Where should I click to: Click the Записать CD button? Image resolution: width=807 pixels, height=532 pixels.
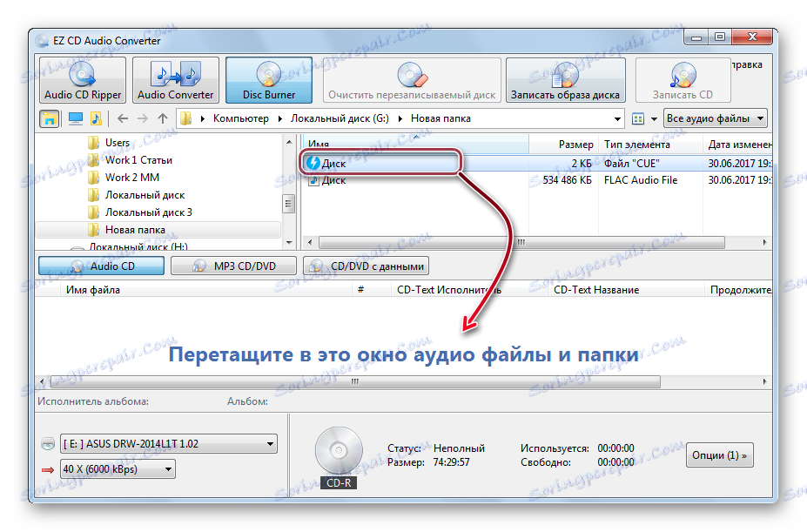tap(683, 80)
